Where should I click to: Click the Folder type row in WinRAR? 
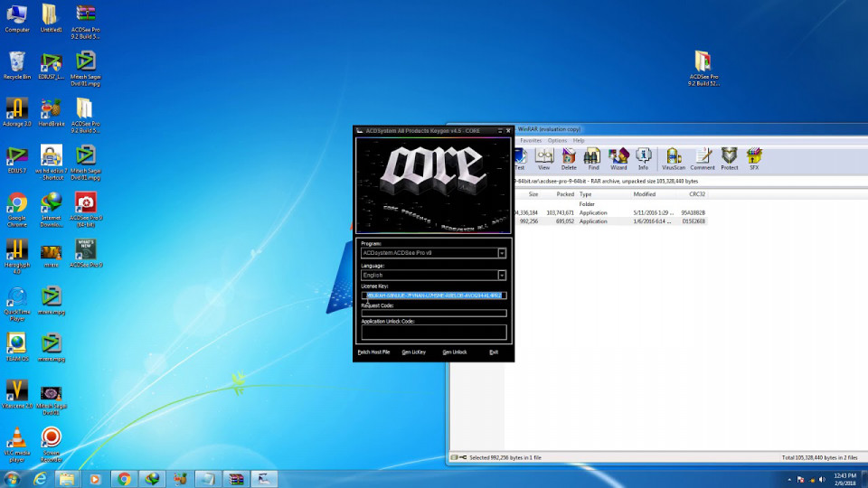pos(610,204)
